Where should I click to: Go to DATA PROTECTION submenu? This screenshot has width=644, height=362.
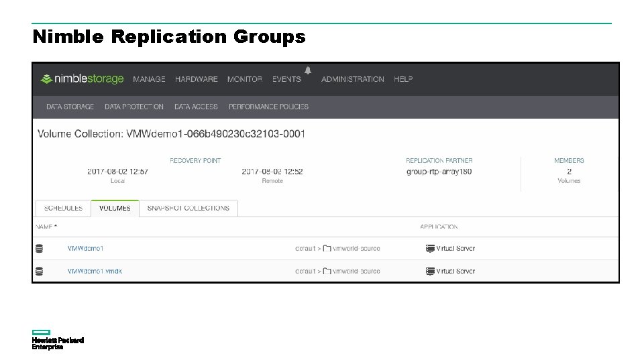click(134, 107)
